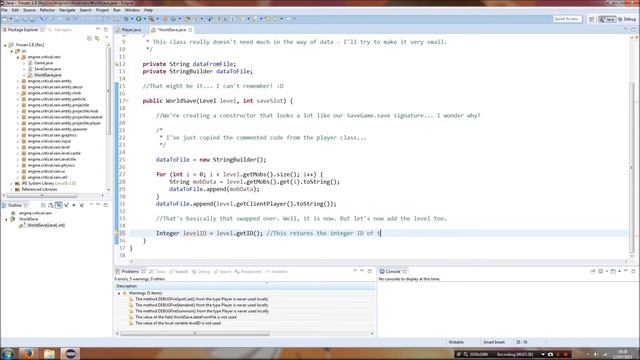Screen dimensions: 640x360
Task: Open the Project menu
Action: (102, 10)
